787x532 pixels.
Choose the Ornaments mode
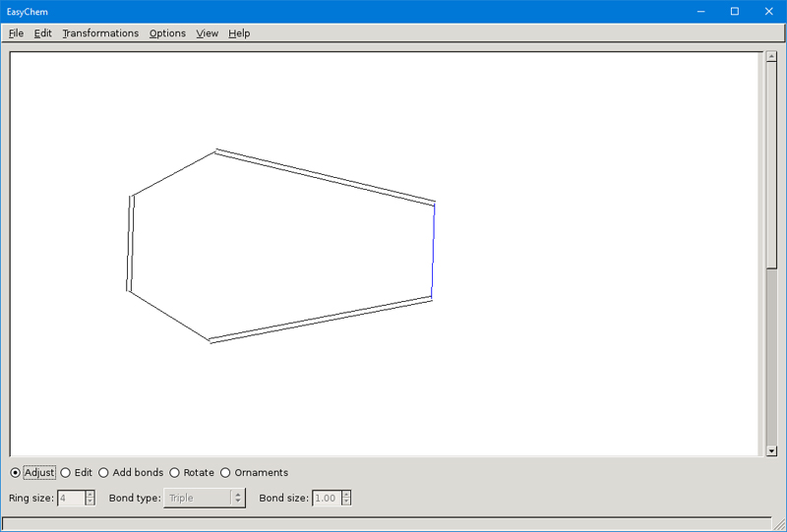point(225,473)
